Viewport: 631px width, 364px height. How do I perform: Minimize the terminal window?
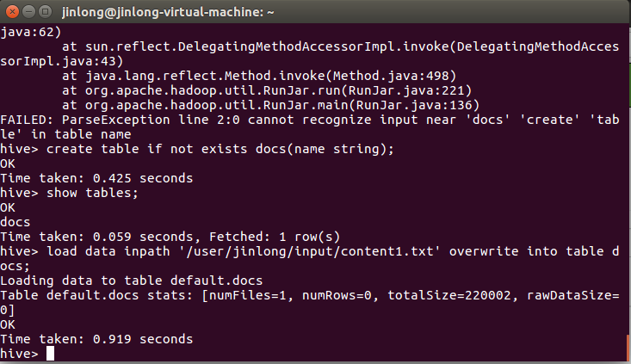tap(28, 12)
